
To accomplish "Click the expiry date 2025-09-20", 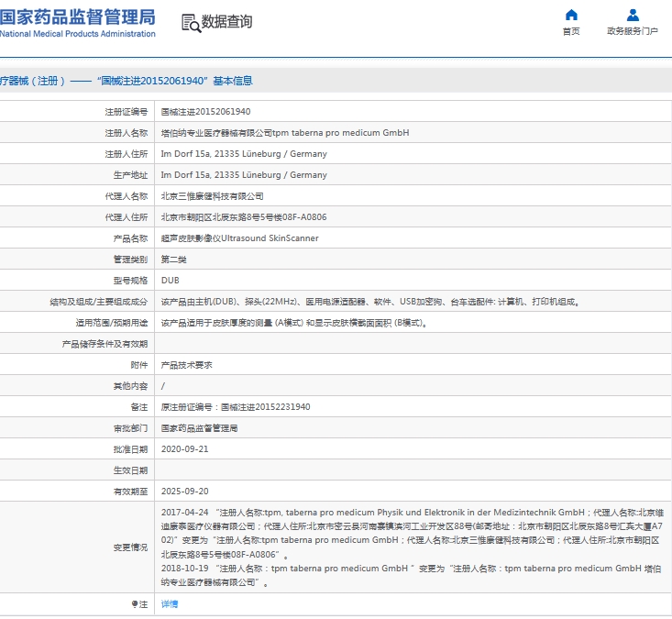I will pos(184,492).
